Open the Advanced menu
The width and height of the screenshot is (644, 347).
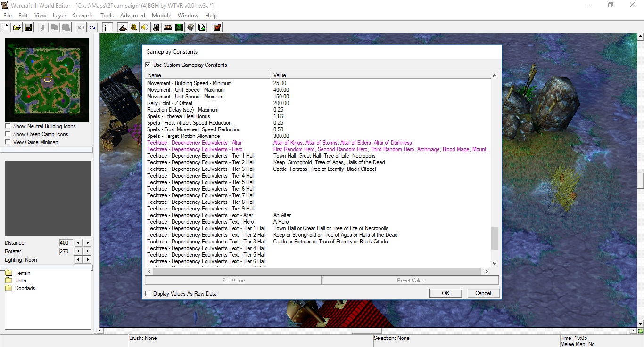(x=132, y=16)
